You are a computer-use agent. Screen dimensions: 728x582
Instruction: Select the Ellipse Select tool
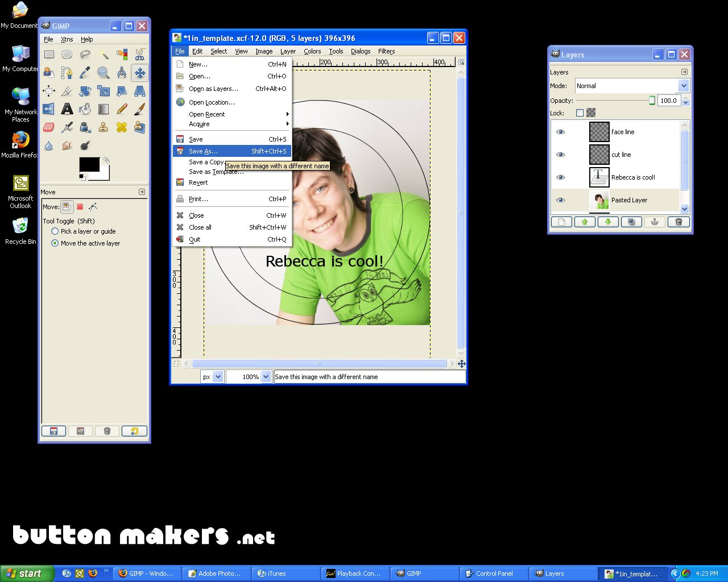pos(67,55)
